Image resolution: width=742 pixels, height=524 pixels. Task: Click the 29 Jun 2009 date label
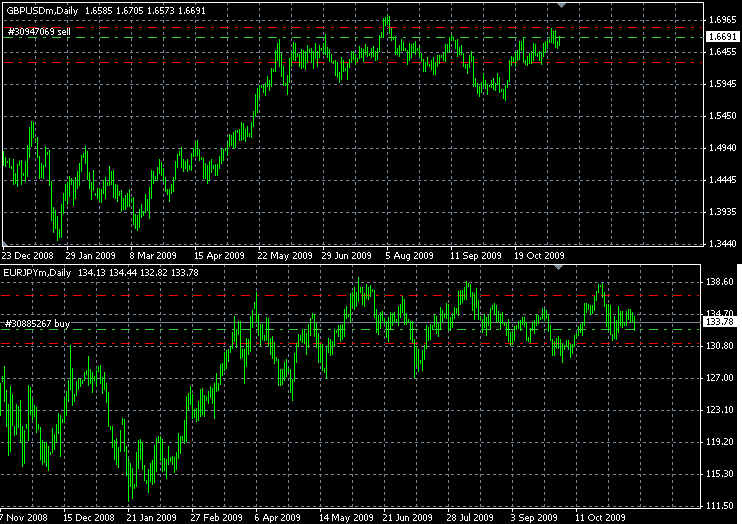pos(346,256)
